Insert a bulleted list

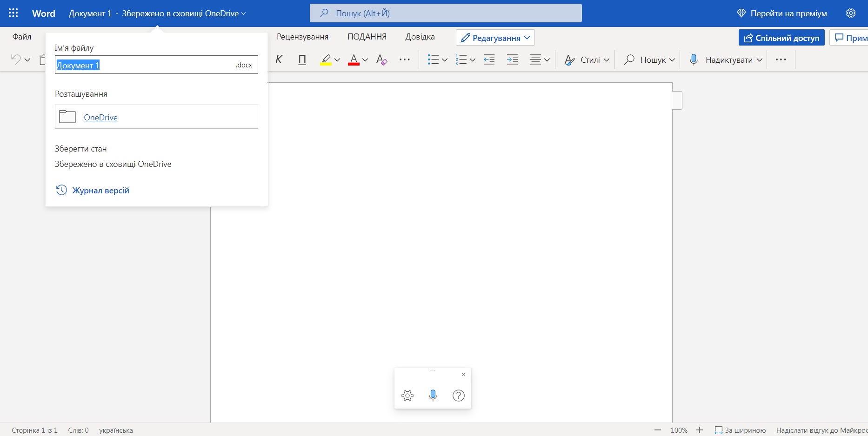tap(433, 59)
